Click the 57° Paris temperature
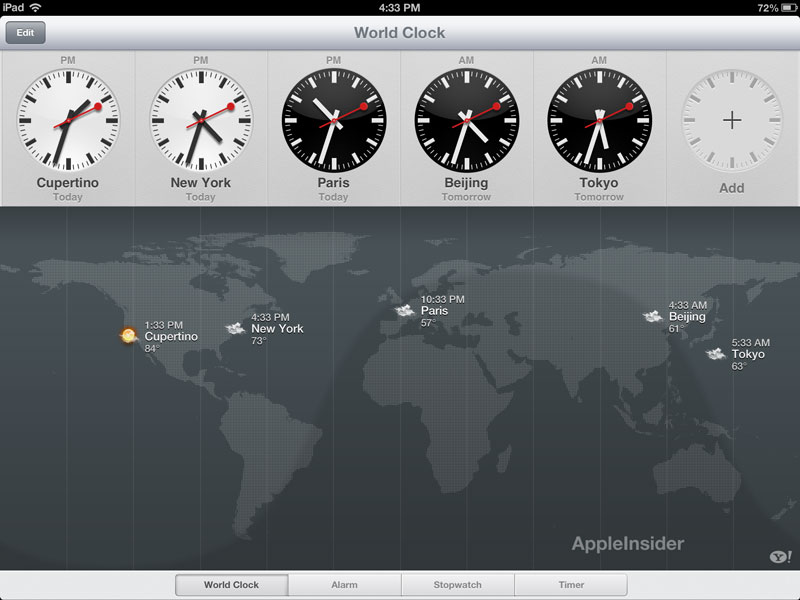 (429, 323)
